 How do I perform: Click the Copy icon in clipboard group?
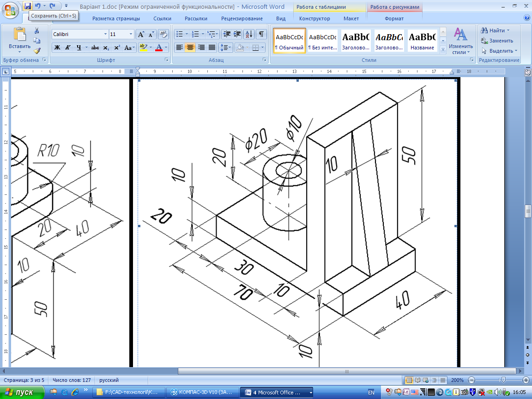[36, 41]
